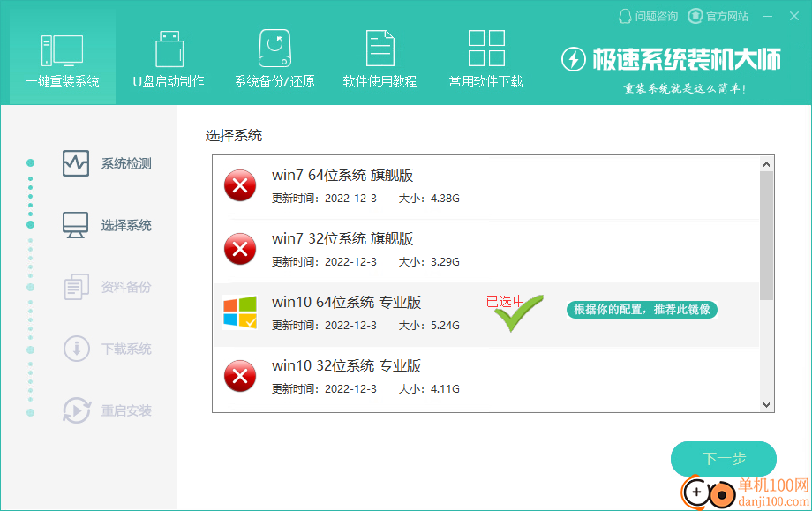Click the 大小: 4.38G text
Screen dimensions: 812x511
point(429,199)
